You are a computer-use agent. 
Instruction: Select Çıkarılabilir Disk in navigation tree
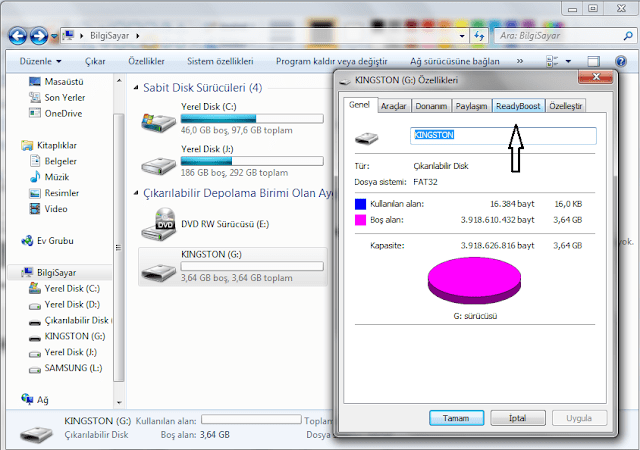coord(70,321)
